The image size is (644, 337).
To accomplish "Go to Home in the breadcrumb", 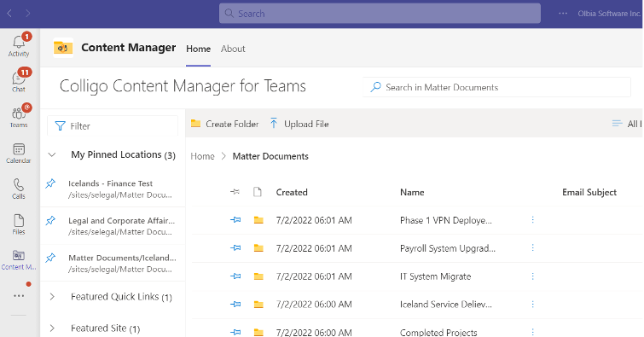I will tap(202, 156).
